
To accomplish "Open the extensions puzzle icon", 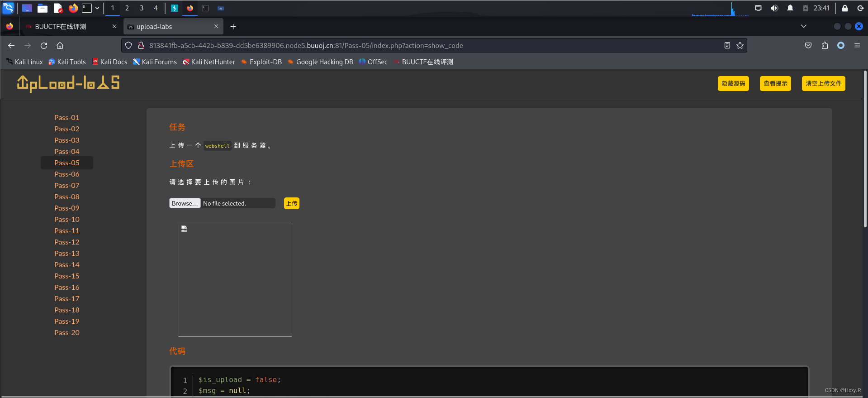I will pos(825,45).
